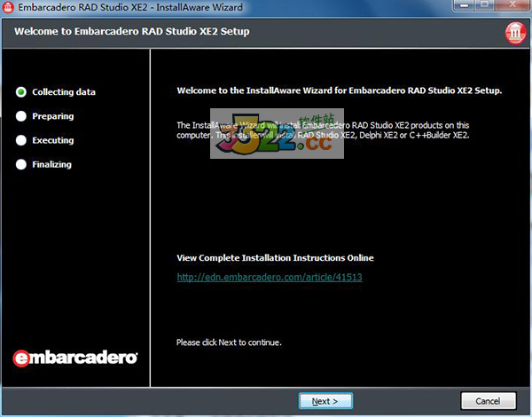The height and width of the screenshot is (417, 532).
Task: Select the green Collecting data step indicator
Action: coord(21,91)
